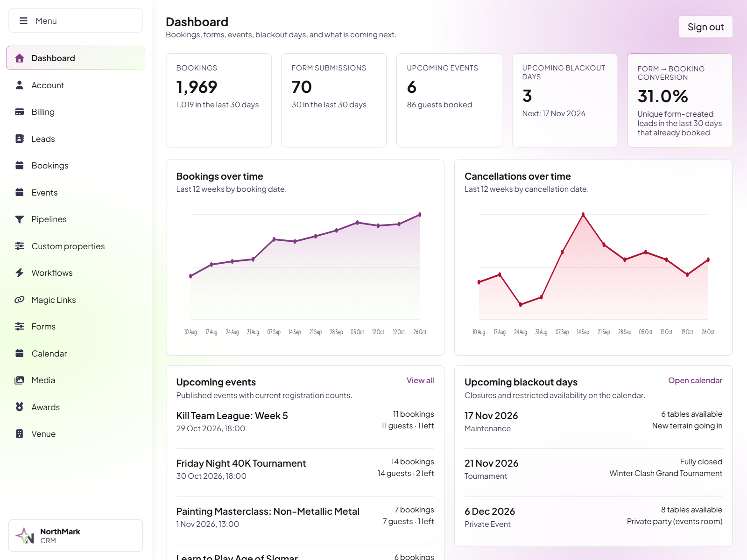Go to the Leads section

pos(76,139)
